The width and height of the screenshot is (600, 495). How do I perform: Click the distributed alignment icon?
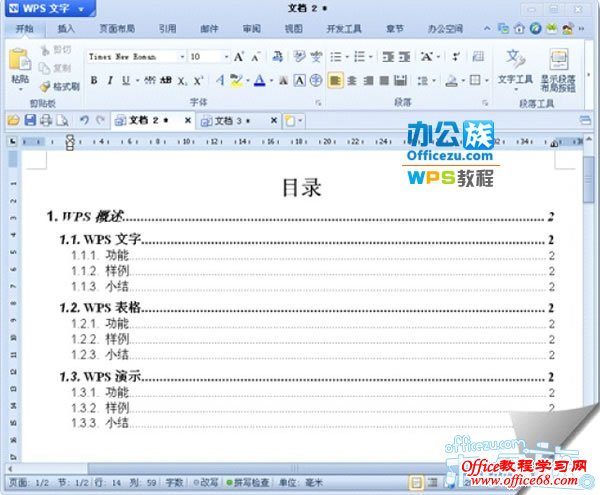tap(400, 80)
